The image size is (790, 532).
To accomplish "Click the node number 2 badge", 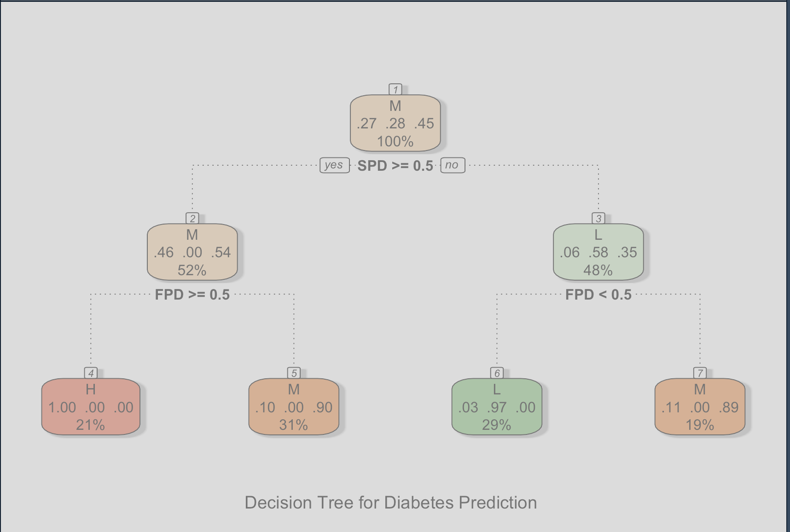I will [x=192, y=218].
